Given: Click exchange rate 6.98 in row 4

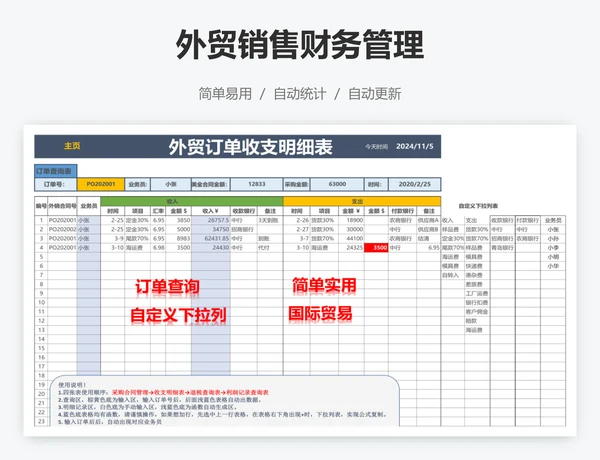Looking at the screenshot, I should (x=158, y=248).
